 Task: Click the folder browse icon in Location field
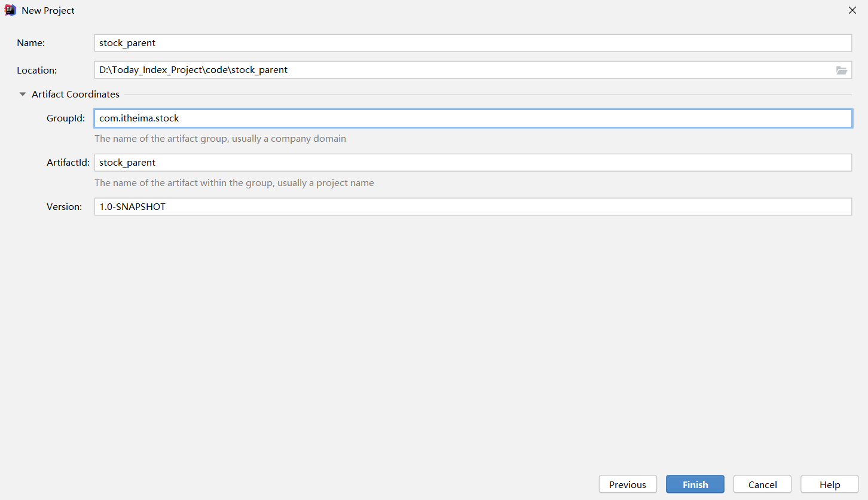pyautogui.click(x=841, y=70)
